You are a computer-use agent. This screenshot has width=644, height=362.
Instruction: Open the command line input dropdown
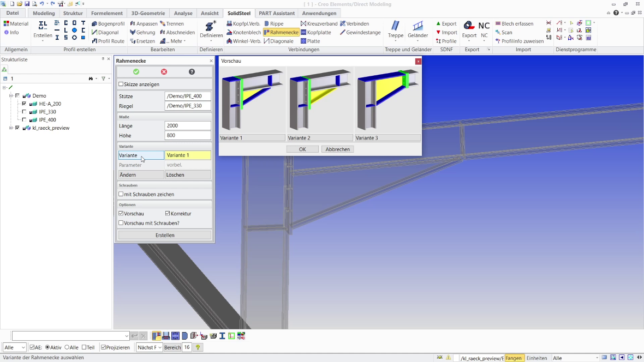(x=126, y=336)
